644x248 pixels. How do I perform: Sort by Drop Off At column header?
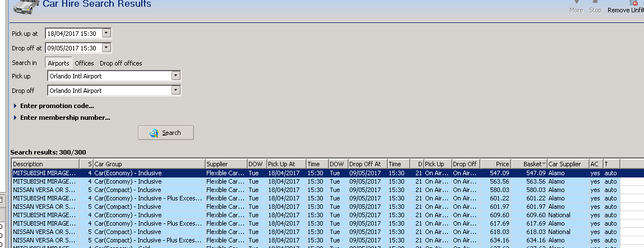(x=368, y=164)
